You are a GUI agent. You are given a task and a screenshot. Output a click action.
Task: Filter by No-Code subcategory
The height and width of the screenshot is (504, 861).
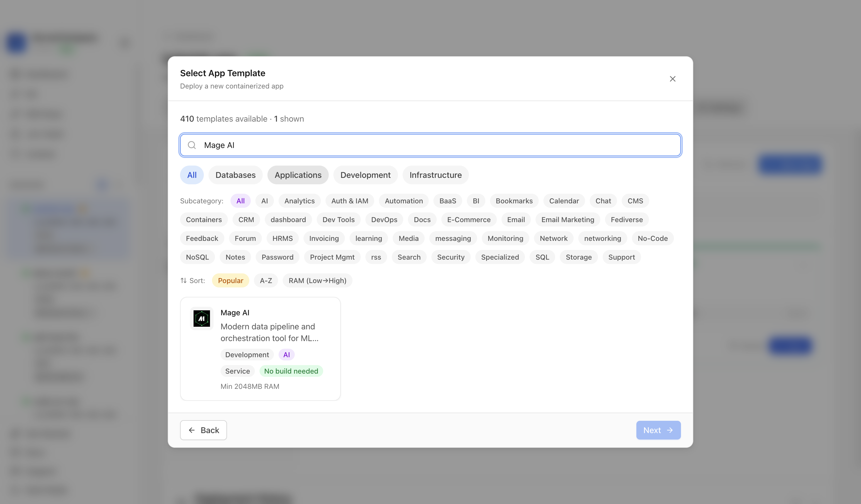(x=652, y=238)
